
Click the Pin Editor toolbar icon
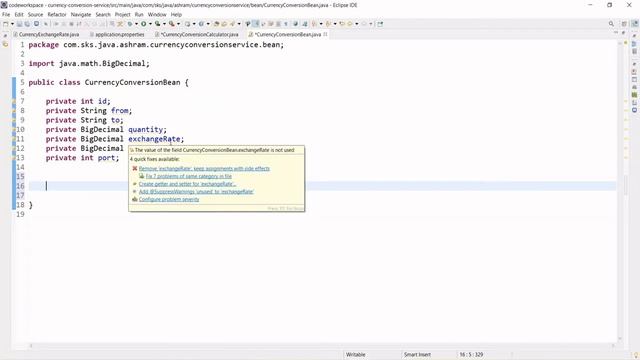tap(380, 24)
